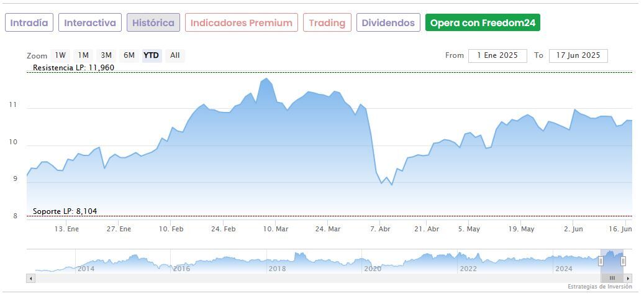Go to the Trading tab
The image size is (644, 296).
point(327,23)
